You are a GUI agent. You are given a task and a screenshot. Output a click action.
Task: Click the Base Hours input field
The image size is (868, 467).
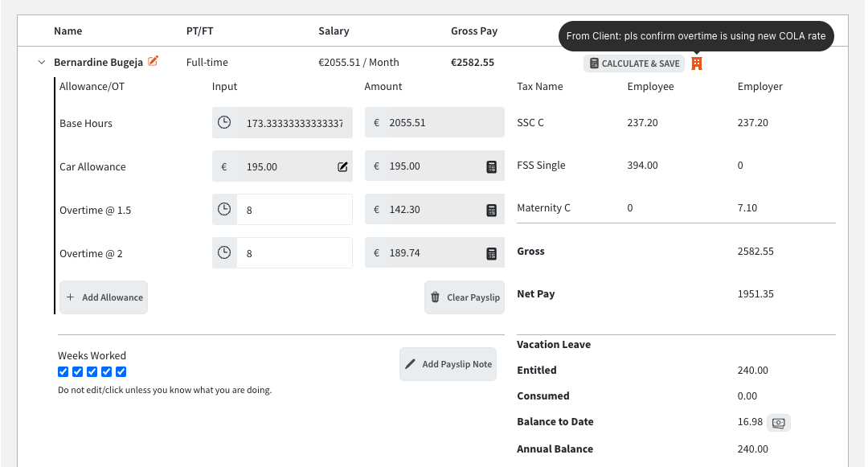coord(294,123)
